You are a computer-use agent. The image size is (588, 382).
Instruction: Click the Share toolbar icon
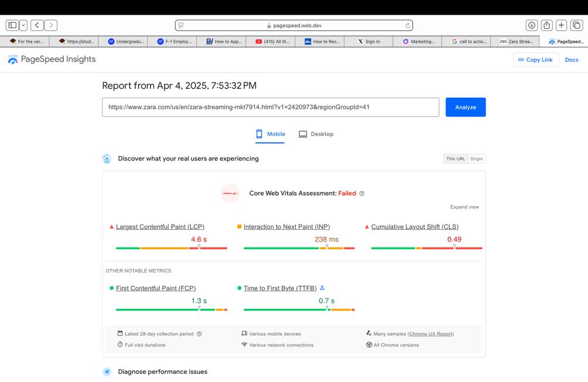pyautogui.click(x=547, y=25)
